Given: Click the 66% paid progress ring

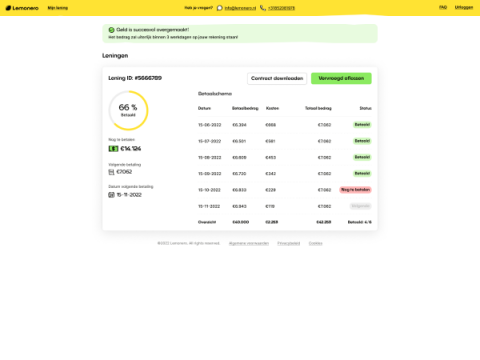Looking at the screenshot, I should coord(128,110).
